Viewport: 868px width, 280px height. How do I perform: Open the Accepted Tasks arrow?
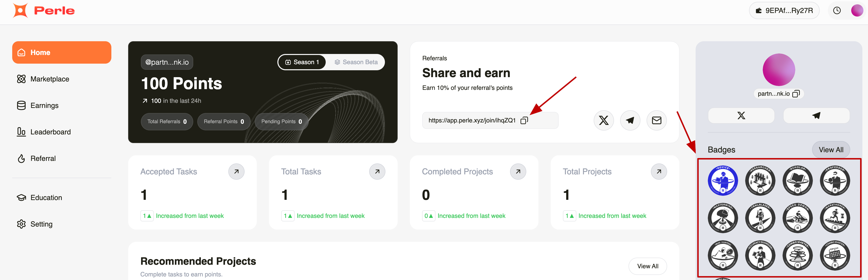tap(236, 172)
